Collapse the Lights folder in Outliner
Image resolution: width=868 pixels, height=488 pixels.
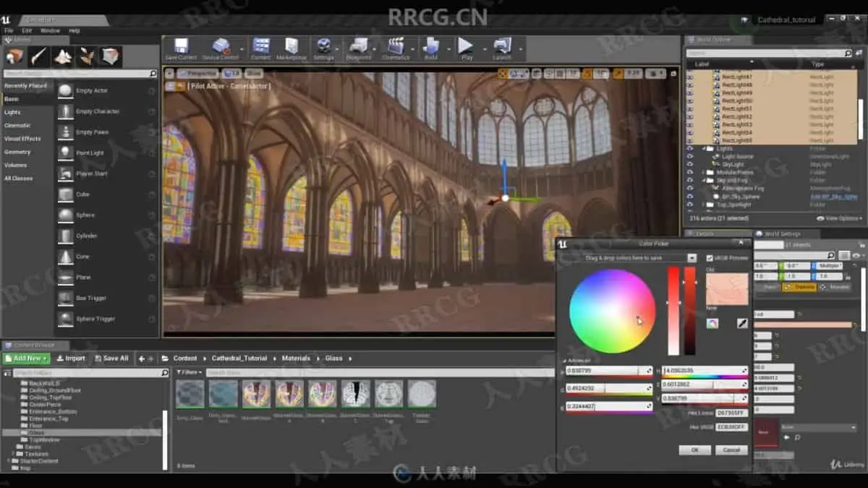coord(703,148)
